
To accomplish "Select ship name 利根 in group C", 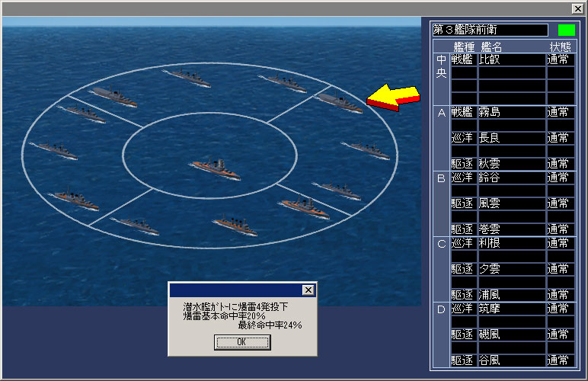I will (512, 243).
